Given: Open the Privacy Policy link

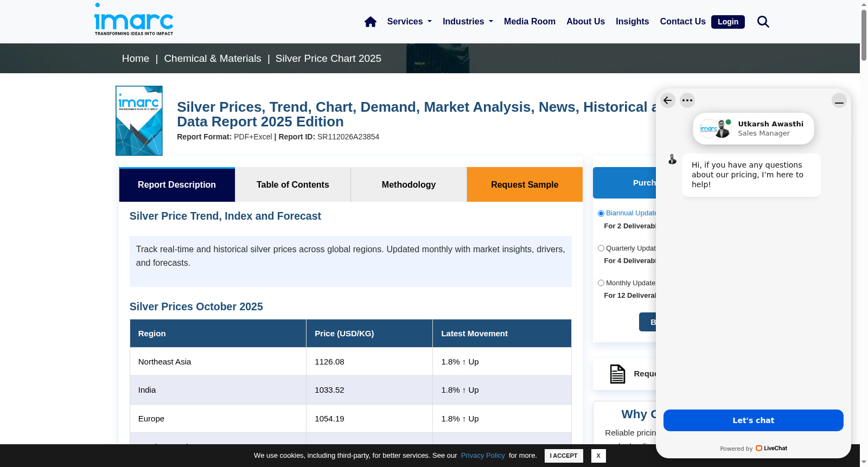Looking at the screenshot, I should click(483, 456).
